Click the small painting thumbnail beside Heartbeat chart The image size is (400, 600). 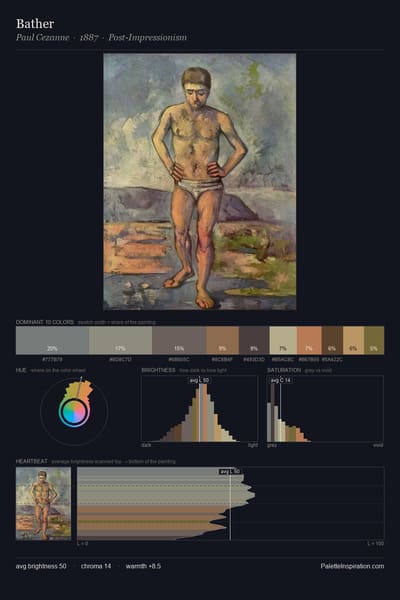click(43, 503)
